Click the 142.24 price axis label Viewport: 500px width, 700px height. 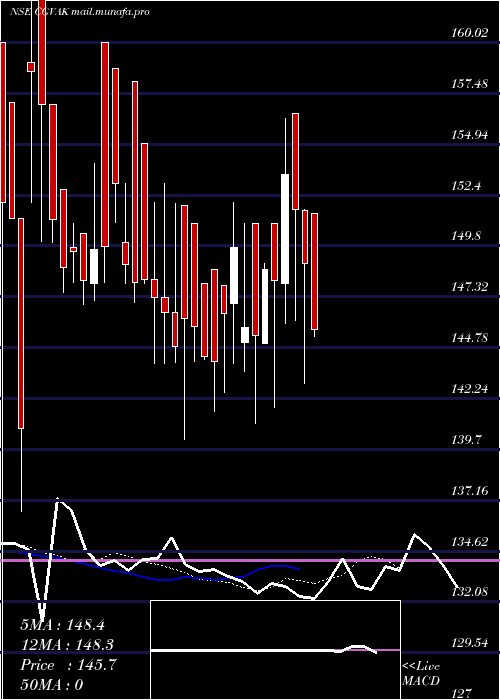(x=470, y=388)
